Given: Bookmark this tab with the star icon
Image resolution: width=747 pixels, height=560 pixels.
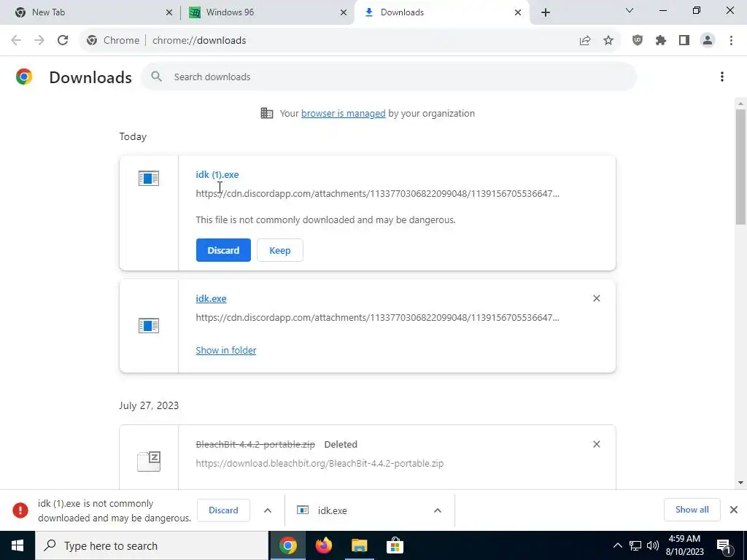Looking at the screenshot, I should click(608, 41).
